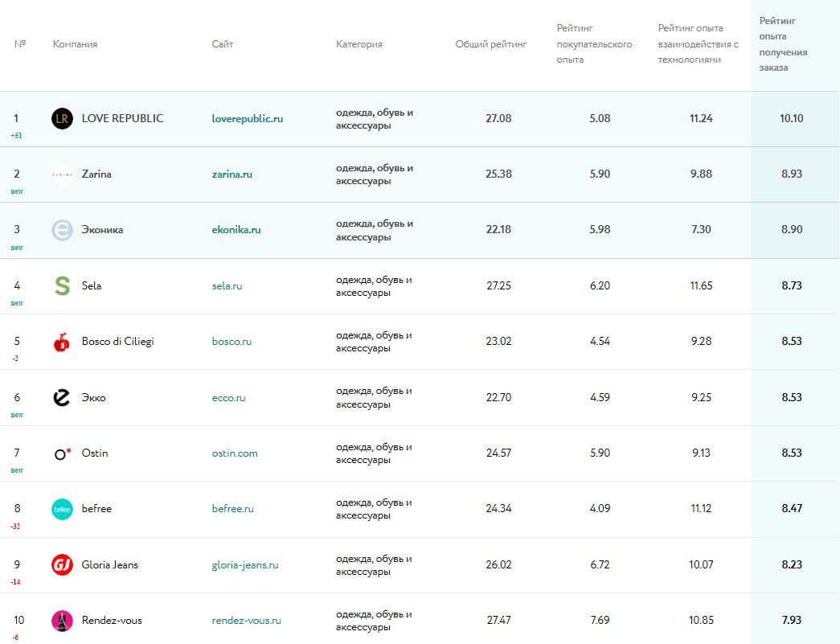The width and height of the screenshot is (840, 644).
Task: Click the LOVE REPUBLIC LR logo
Action: [62, 118]
